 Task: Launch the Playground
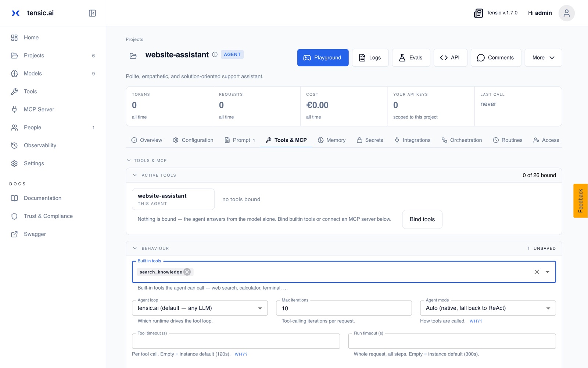coord(323,58)
